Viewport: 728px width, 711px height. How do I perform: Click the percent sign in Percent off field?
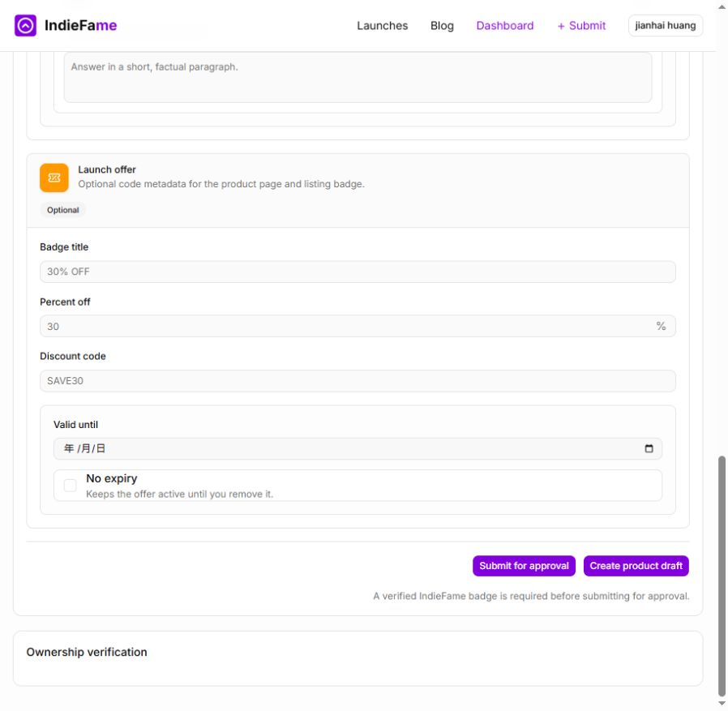click(x=662, y=327)
